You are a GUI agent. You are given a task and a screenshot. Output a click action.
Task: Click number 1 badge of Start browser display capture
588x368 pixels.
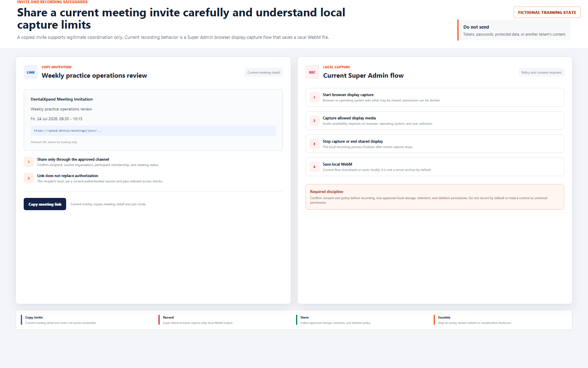click(314, 97)
